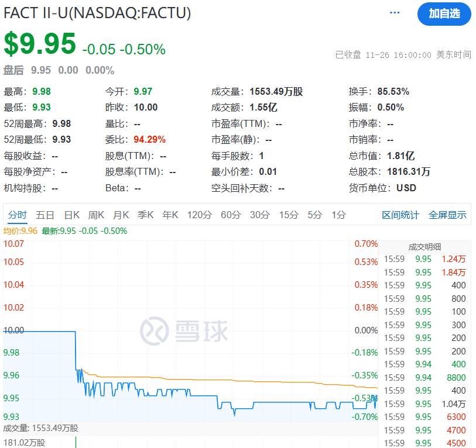
Task: Click 全屏显示 to show fullscreen chart
Action: point(448,215)
